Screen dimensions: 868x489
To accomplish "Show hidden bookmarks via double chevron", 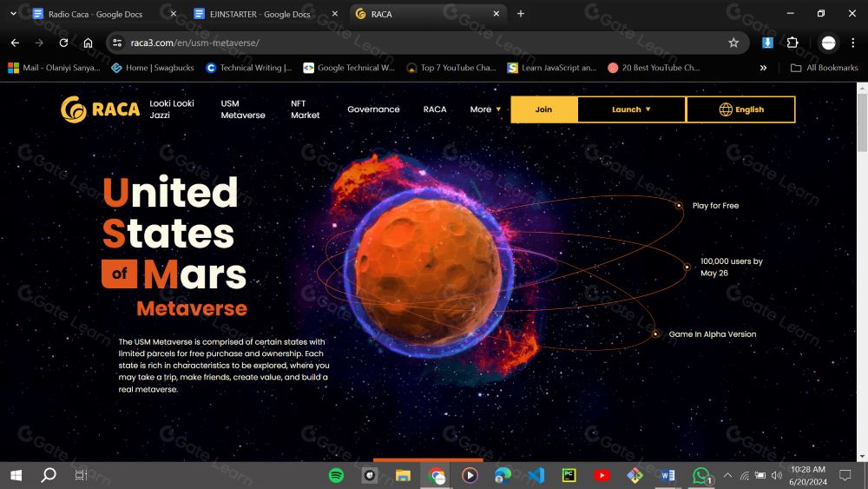I will click(763, 68).
